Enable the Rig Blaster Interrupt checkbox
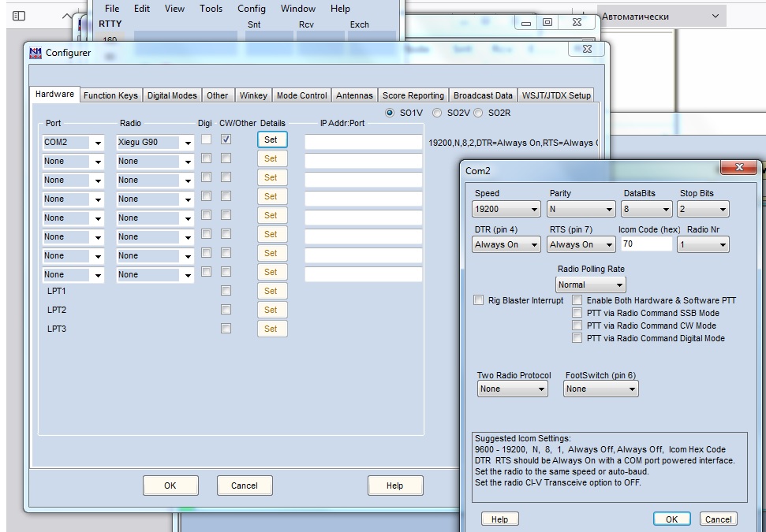This screenshot has height=532, width=766. pyautogui.click(x=479, y=300)
